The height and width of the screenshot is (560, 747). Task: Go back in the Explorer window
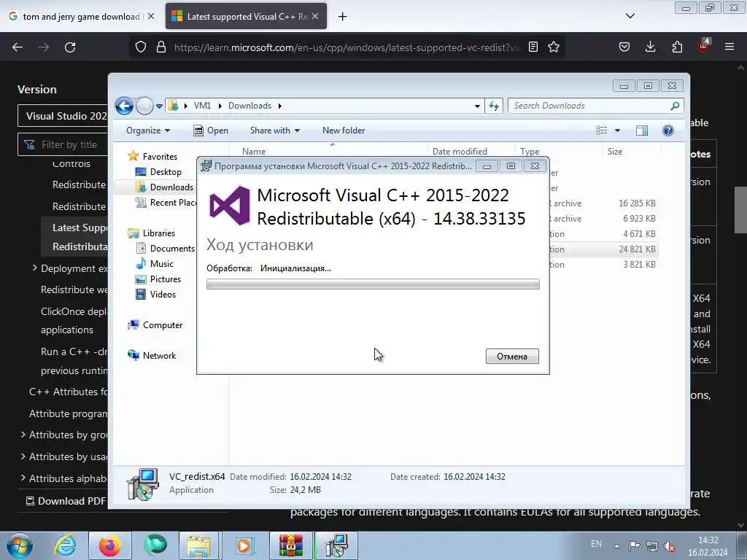tap(124, 106)
